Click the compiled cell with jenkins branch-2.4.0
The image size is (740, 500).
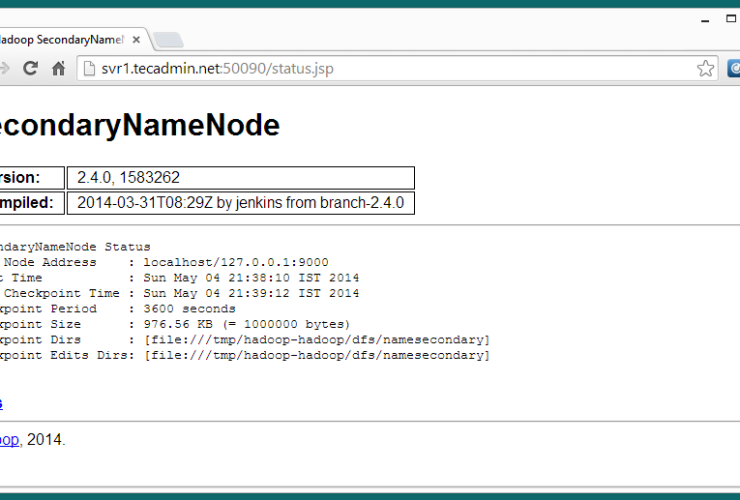[240, 203]
